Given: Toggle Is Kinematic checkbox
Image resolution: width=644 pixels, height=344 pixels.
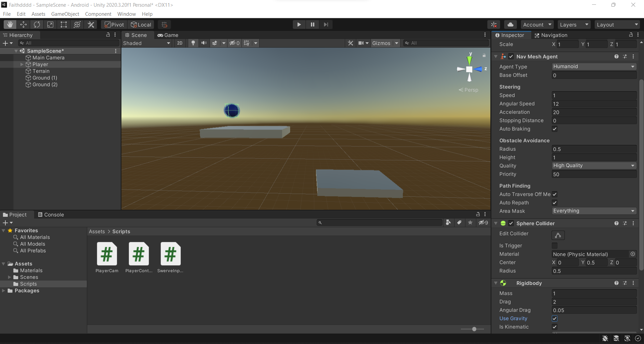Looking at the screenshot, I should point(555,327).
